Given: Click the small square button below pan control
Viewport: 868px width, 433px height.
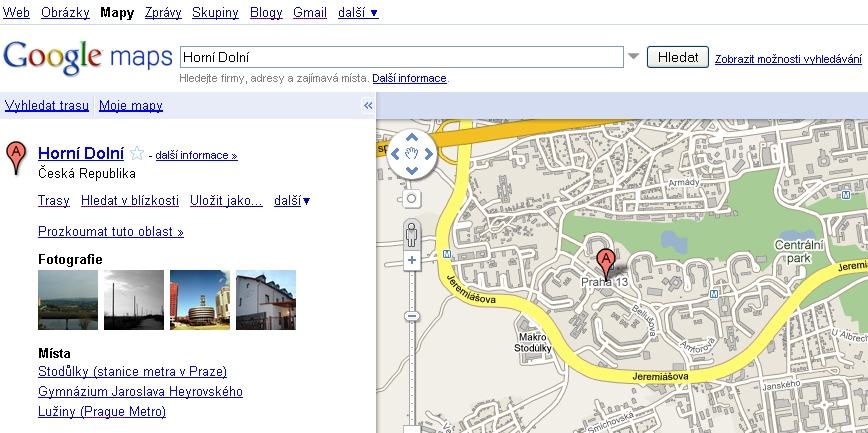Looking at the screenshot, I should tap(411, 198).
